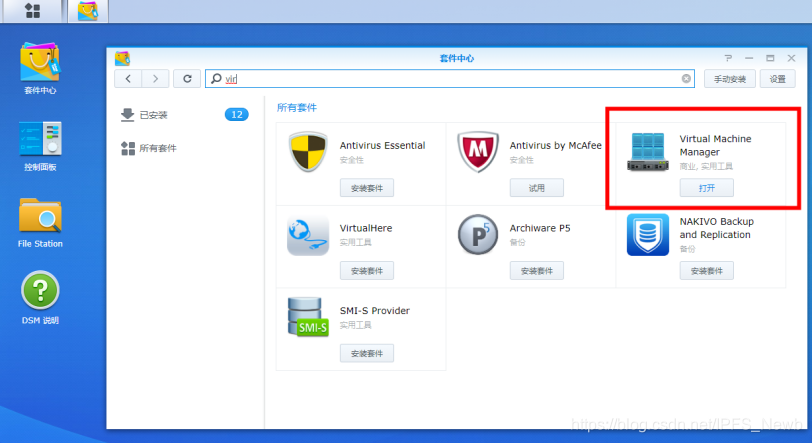Focus the package search field
Screen dimensions: 812x443
(x=450, y=79)
